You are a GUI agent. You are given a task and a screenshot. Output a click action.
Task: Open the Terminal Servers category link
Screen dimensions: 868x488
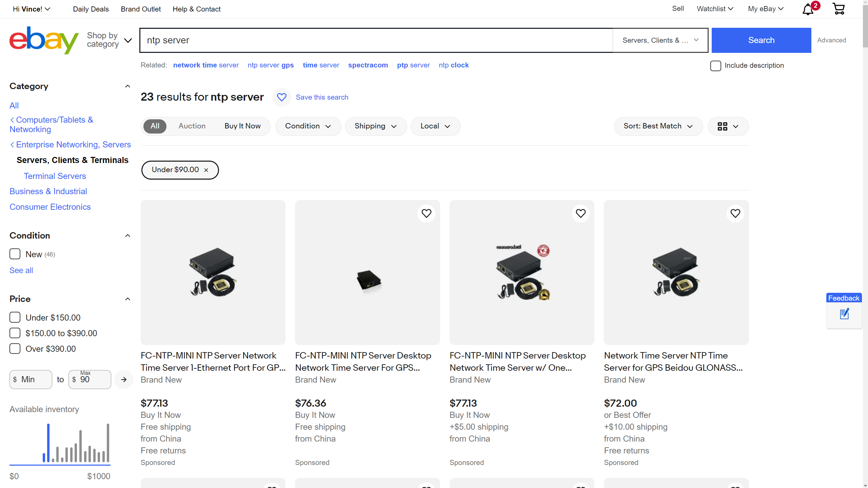[55, 176]
